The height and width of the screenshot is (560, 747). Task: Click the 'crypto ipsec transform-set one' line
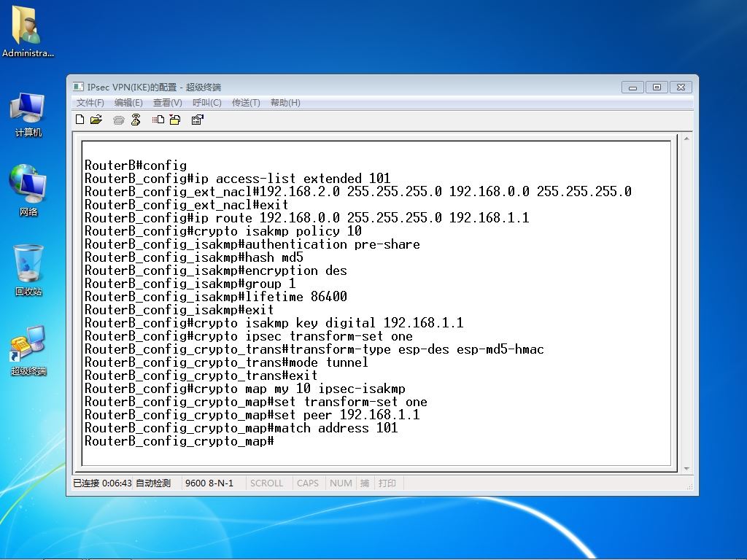[249, 336]
